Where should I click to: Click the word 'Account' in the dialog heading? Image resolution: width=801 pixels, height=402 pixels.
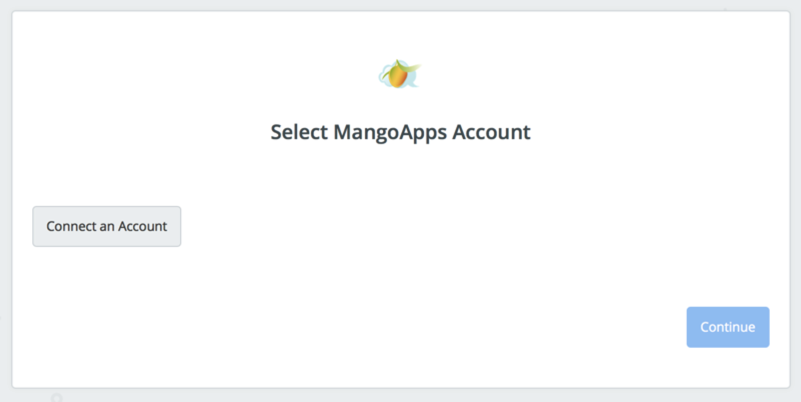[492, 132]
